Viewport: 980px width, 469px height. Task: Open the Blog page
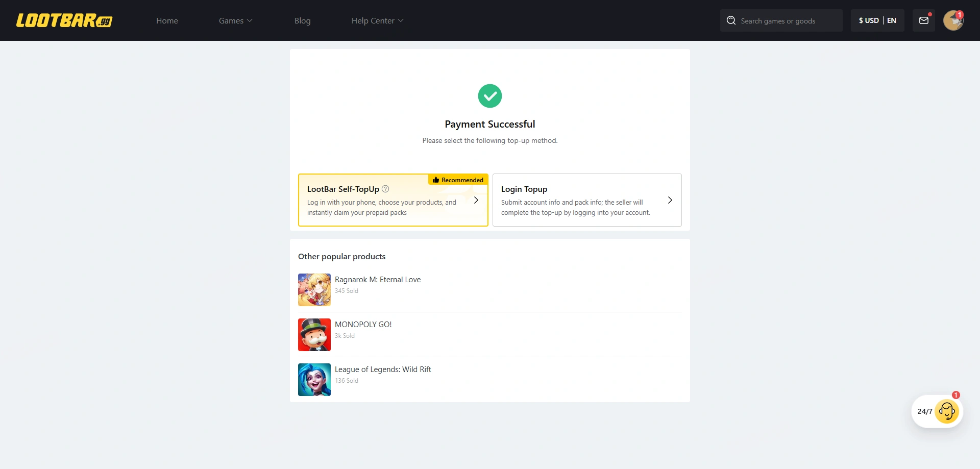pyautogui.click(x=302, y=20)
